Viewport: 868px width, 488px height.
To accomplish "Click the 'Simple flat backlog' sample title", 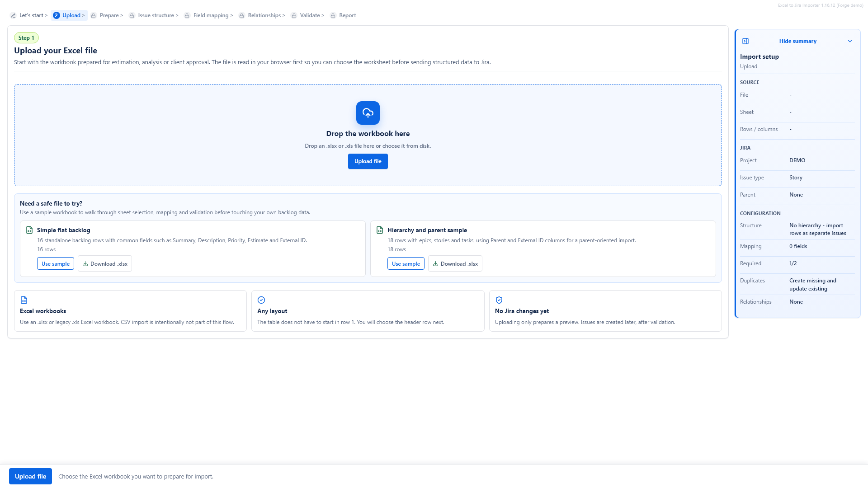I will (x=64, y=230).
